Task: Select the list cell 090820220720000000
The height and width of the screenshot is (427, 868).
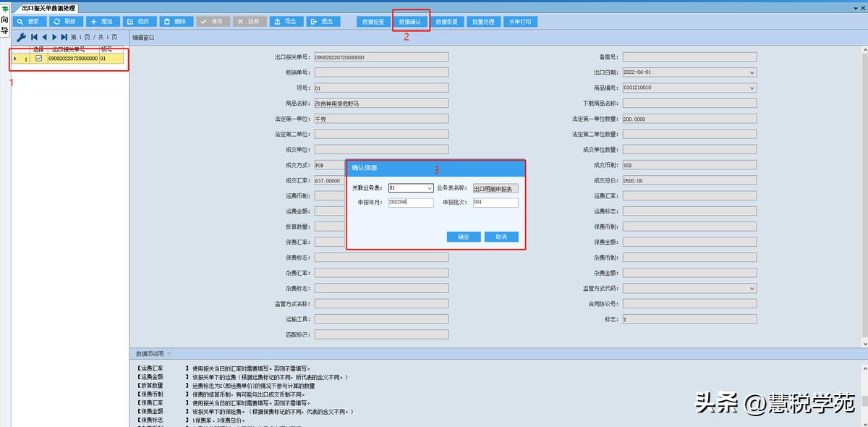Action: pos(72,59)
